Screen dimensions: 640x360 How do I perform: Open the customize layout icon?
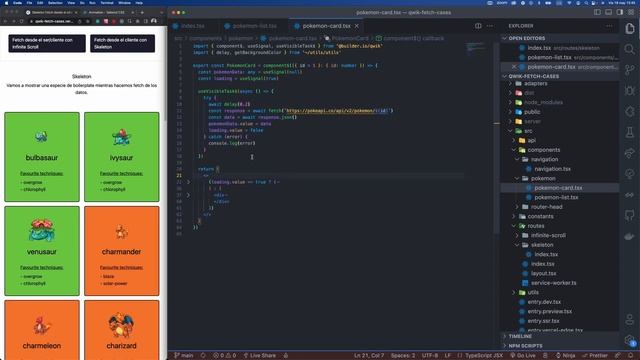(x=631, y=12)
